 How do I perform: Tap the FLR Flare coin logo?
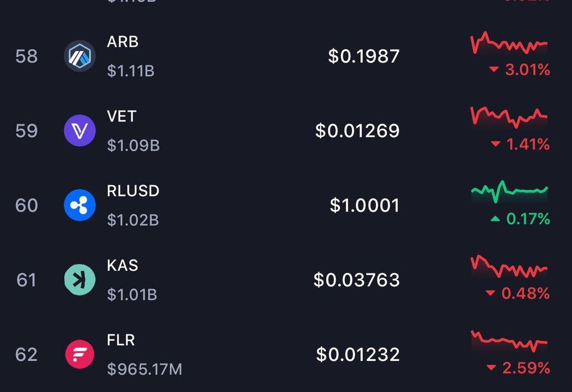pyautogui.click(x=80, y=354)
